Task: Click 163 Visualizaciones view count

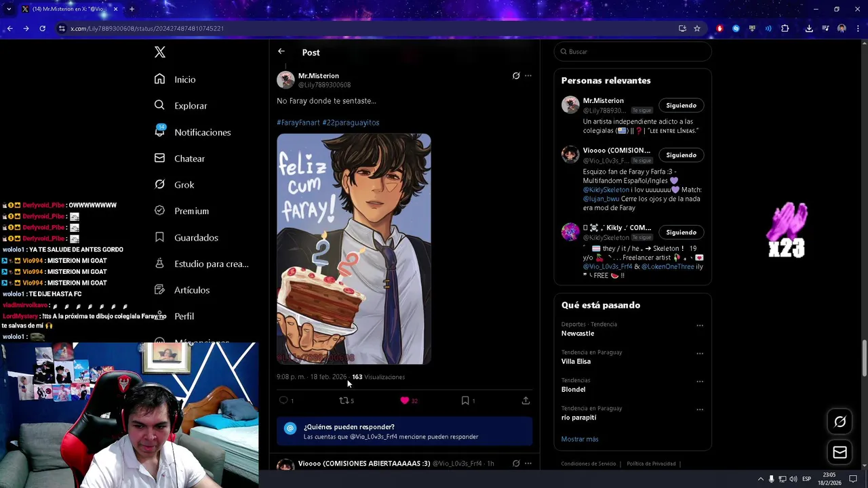Action: (378, 377)
